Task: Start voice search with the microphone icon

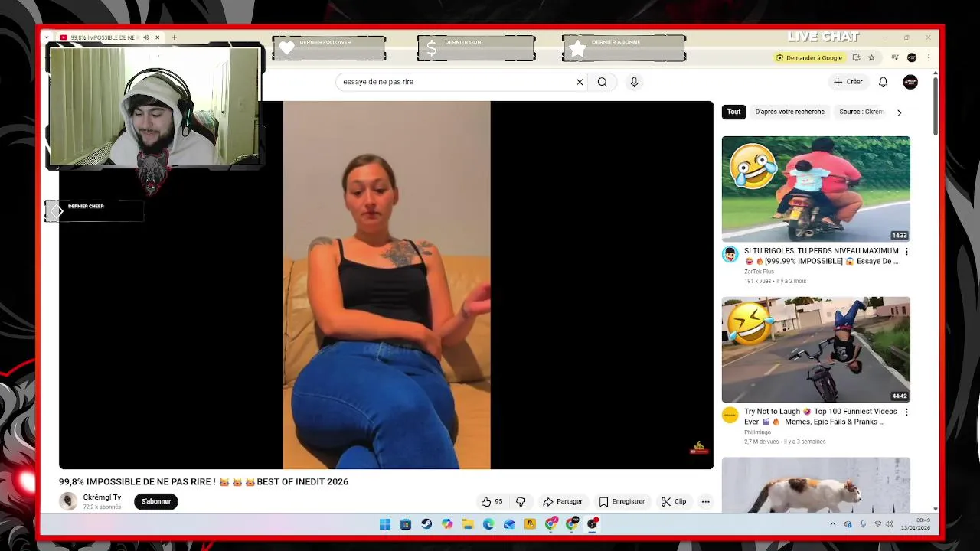Action: tap(634, 82)
